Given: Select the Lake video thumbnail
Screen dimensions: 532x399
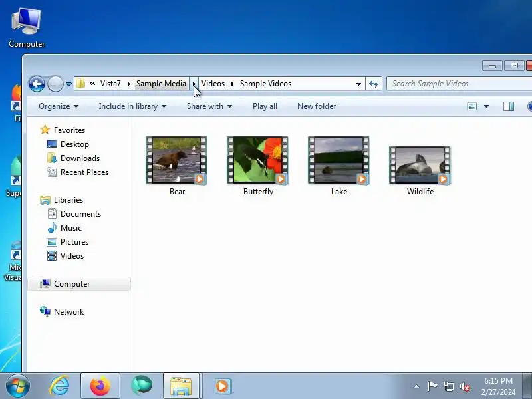Looking at the screenshot, I should 338,160.
